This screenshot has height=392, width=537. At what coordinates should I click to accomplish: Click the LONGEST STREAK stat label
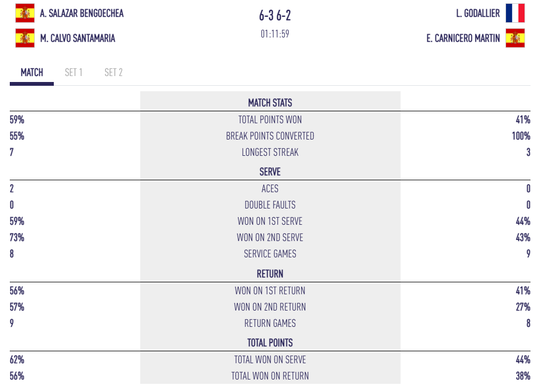coord(270,152)
